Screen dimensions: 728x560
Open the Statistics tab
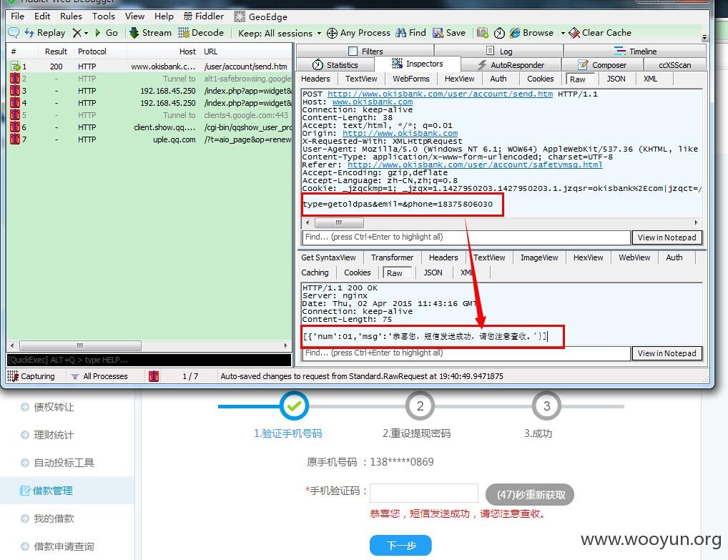point(335,65)
